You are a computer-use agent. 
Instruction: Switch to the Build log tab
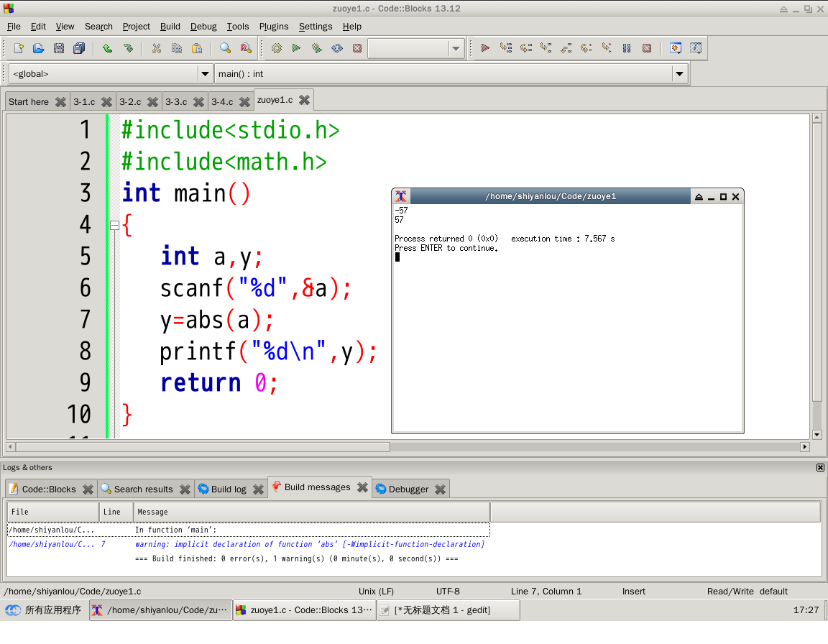pos(228,489)
